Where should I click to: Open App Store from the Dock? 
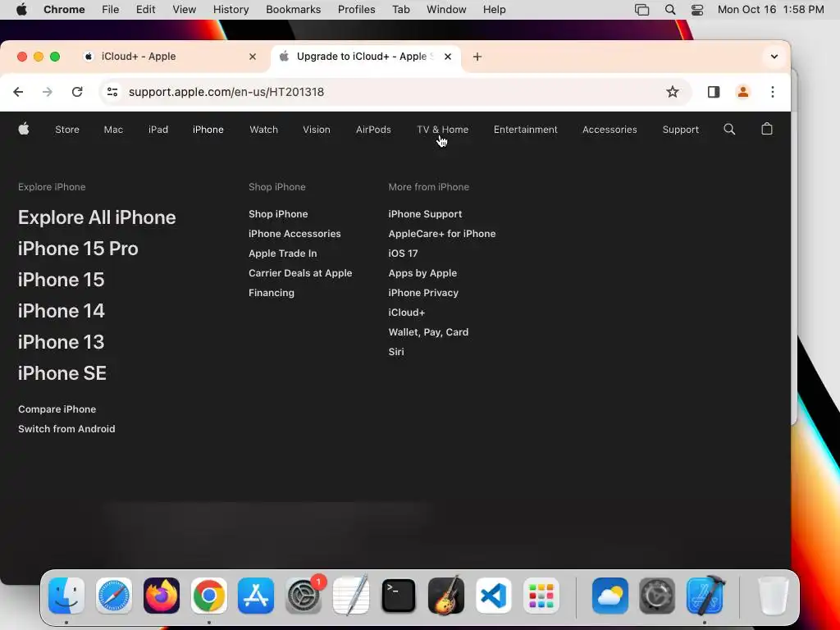pos(256,596)
